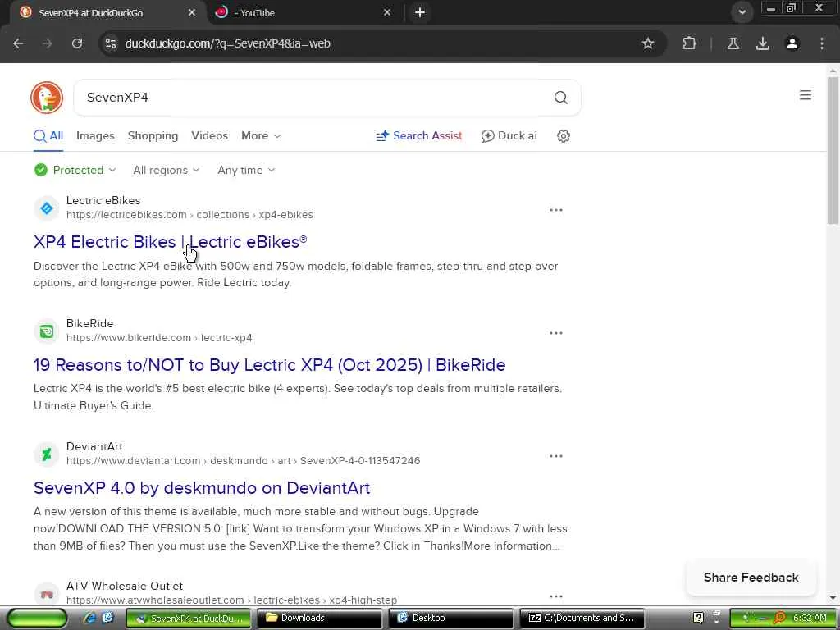The height and width of the screenshot is (630, 840).
Task: Click the Lectric eBikes favicon
Action: (47, 208)
